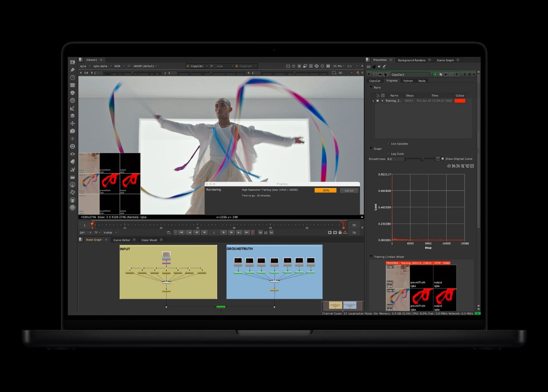Screen dimensions: 548x392
Task: Open the Transform nodes move icon
Action: (x=72, y=123)
